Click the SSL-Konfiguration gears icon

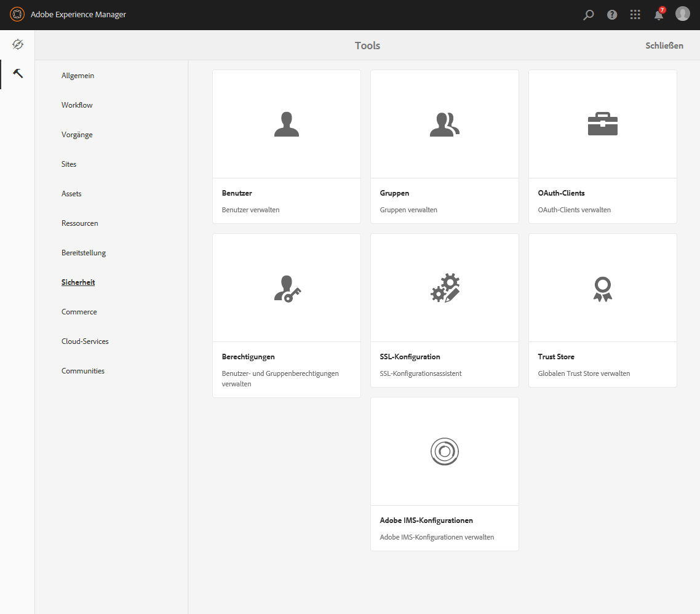pyautogui.click(x=445, y=288)
